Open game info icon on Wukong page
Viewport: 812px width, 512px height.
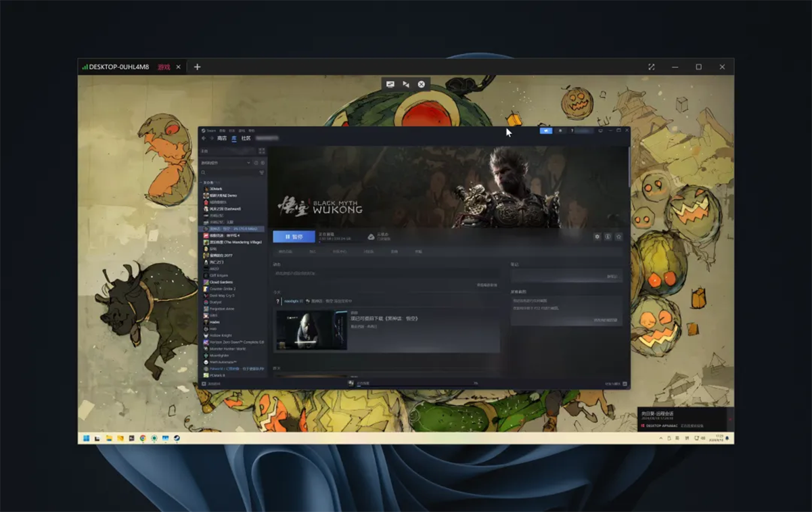[x=608, y=237]
